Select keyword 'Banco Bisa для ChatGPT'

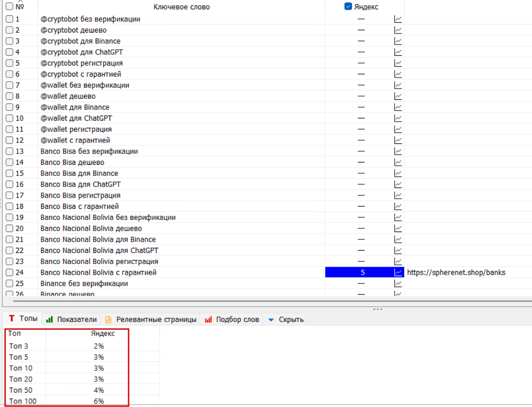tap(80, 185)
